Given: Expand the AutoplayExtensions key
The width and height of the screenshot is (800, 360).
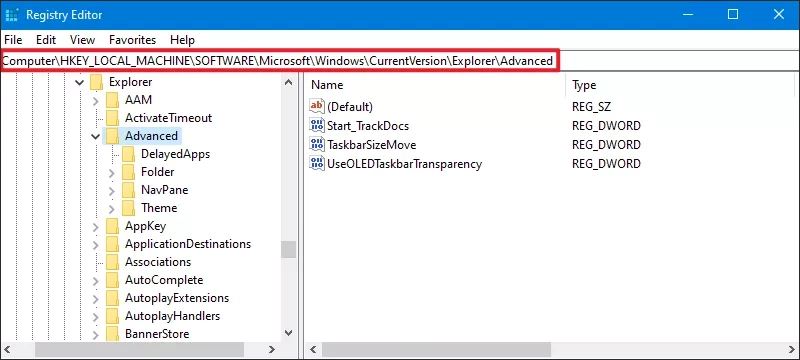Looking at the screenshot, I should [x=95, y=298].
